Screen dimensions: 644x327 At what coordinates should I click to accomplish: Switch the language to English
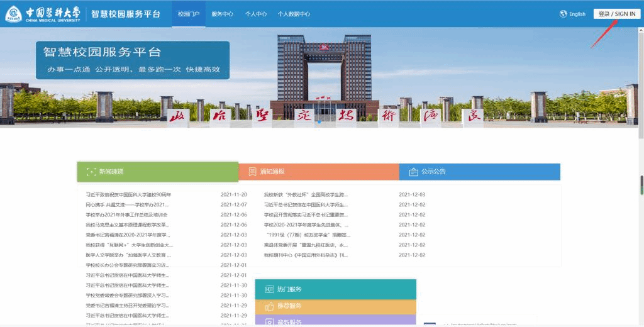pyautogui.click(x=577, y=14)
